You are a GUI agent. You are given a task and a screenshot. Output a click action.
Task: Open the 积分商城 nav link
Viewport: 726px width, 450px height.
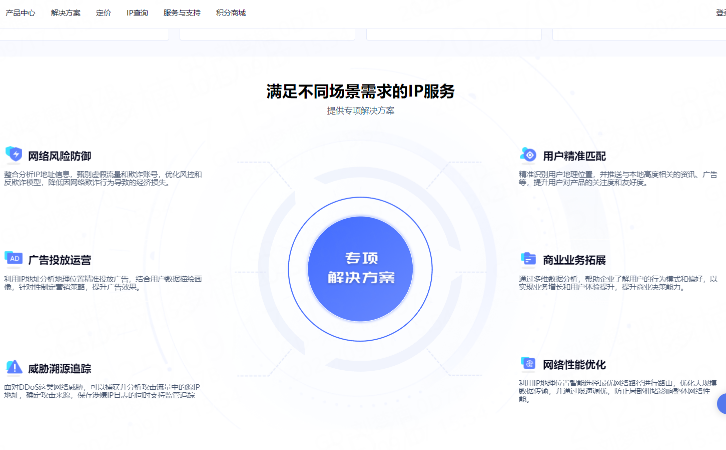(x=230, y=13)
